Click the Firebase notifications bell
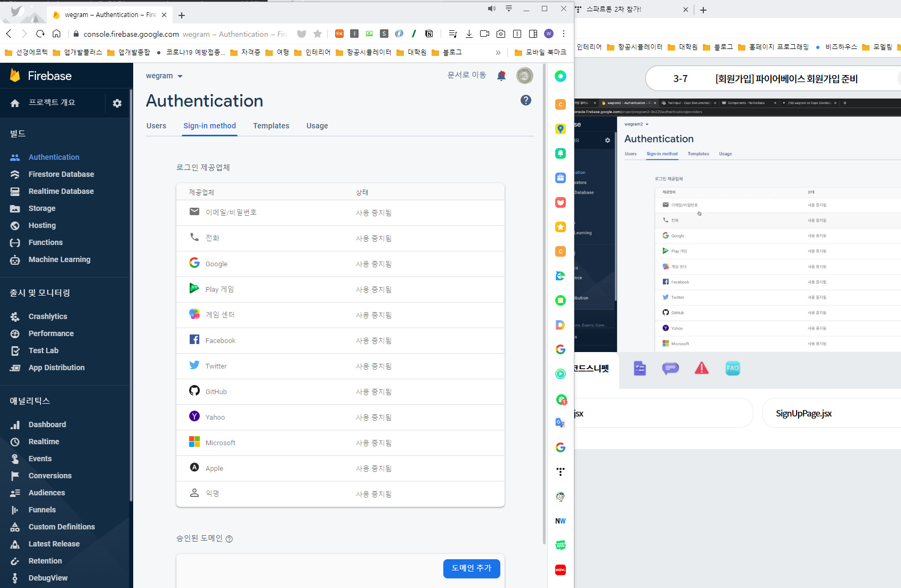Viewport: 901px width, 588px height. pos(501,76)
